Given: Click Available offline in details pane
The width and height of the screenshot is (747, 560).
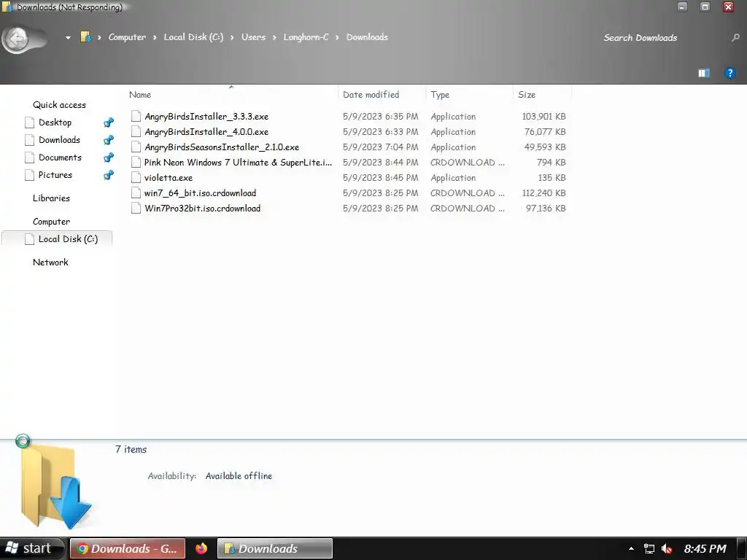Looking at the screenshot, I should point(239,475).
